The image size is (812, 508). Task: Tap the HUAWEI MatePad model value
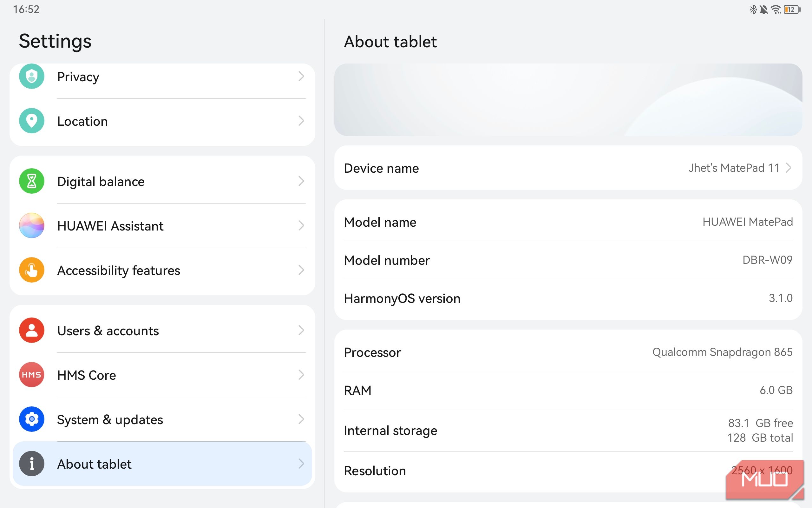click(748, 222)
